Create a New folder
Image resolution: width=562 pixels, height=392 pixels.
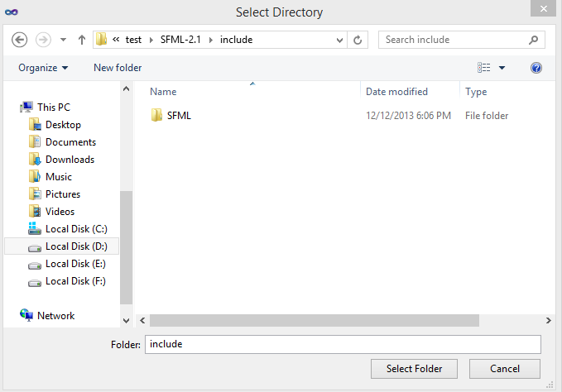[x=118, y=68]
